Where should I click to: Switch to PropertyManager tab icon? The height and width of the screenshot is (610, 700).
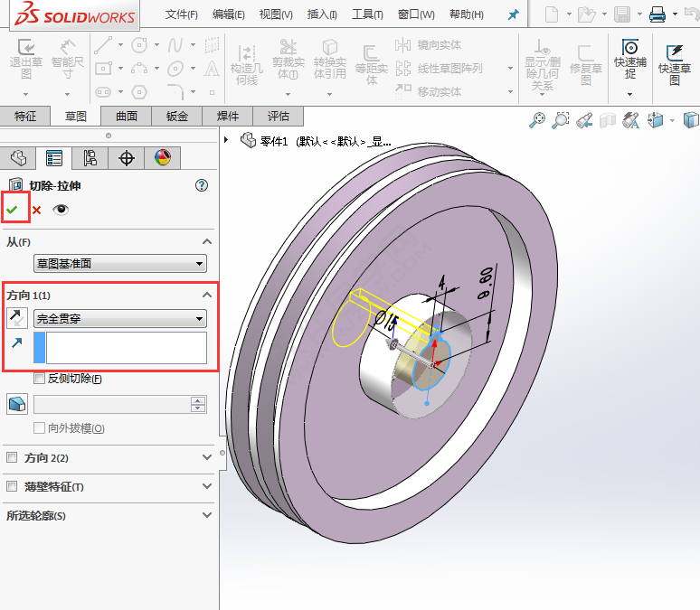point(54,158)
